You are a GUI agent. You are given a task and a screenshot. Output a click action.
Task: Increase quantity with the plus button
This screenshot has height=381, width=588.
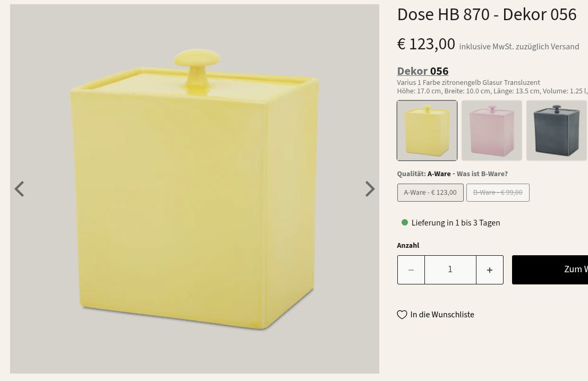click(x=490, y=270)
